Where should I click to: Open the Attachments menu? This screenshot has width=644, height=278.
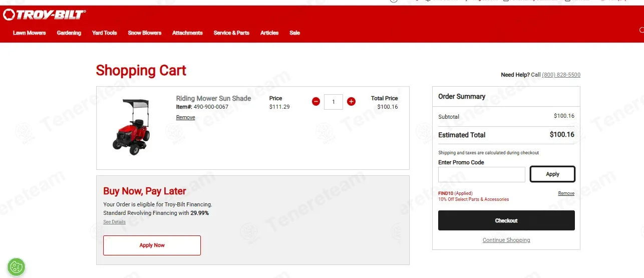point(187,33)
